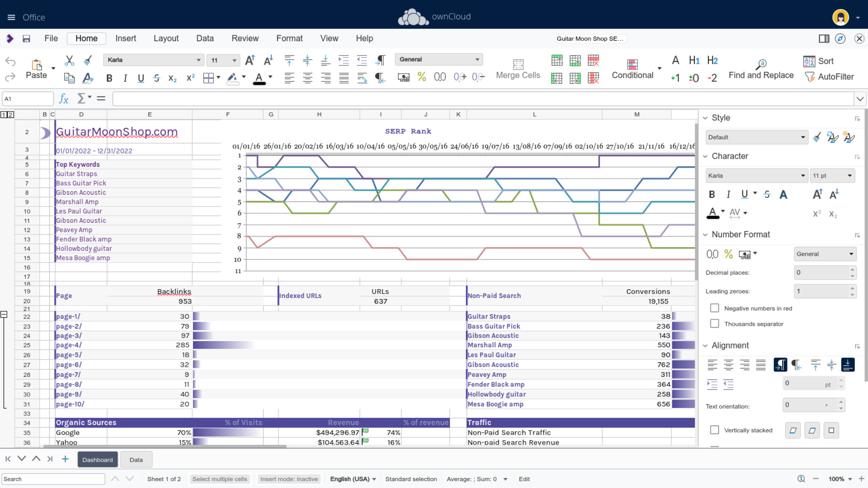The height and width of the screenshot is (488, 868).
Task: Click the Undo arrow icon
Action: (10, 61)
